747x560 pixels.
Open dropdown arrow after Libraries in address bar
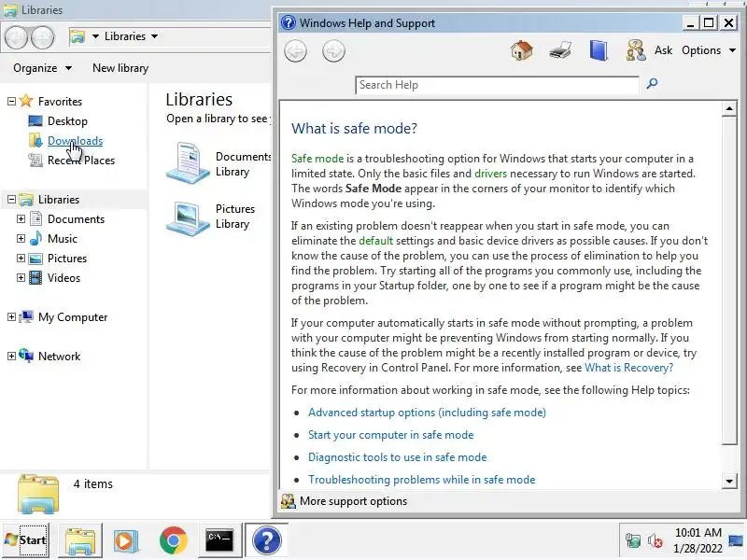tap(154, 36)
